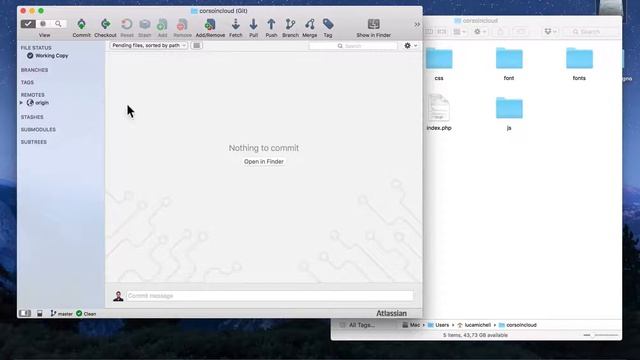Click the Clean status indicator
This screenshot has height=360, width=640.
point(86,314)
